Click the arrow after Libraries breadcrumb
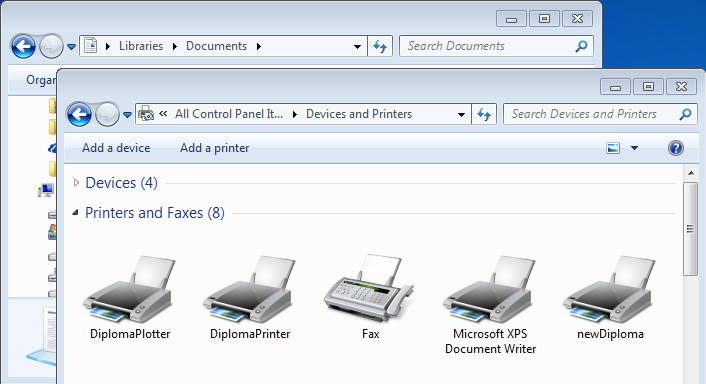This screenshot has width=706, height=384. [175, 46]
